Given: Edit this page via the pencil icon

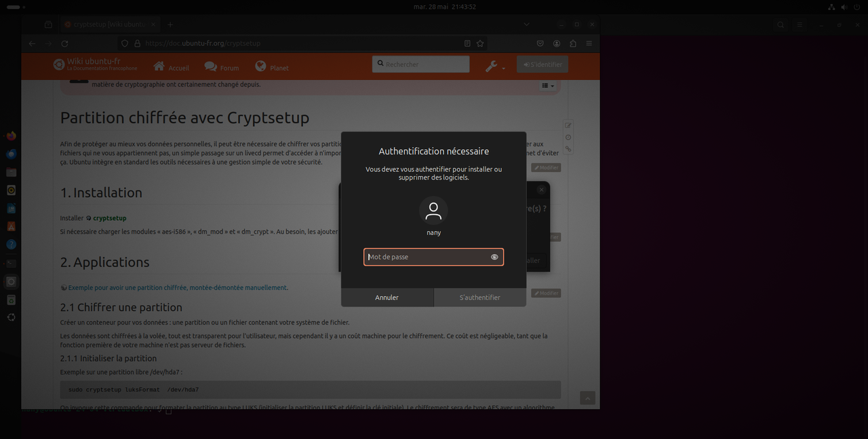Looking at the screenshot, I should pos(568,125).
